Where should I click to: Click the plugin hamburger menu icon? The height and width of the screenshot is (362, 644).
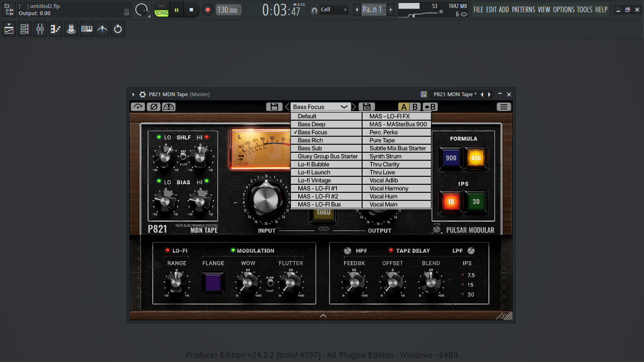coord(504,107)
